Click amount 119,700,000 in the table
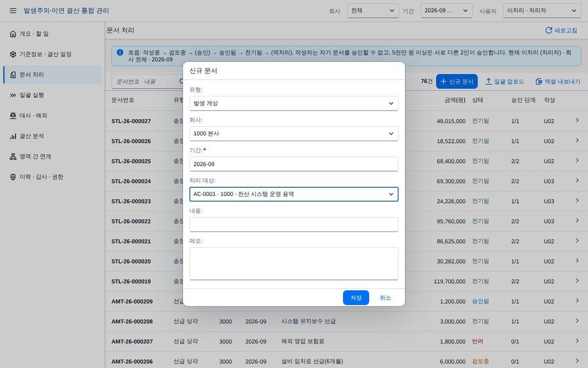Screen dimensions: 588x368 coord(449,281)
